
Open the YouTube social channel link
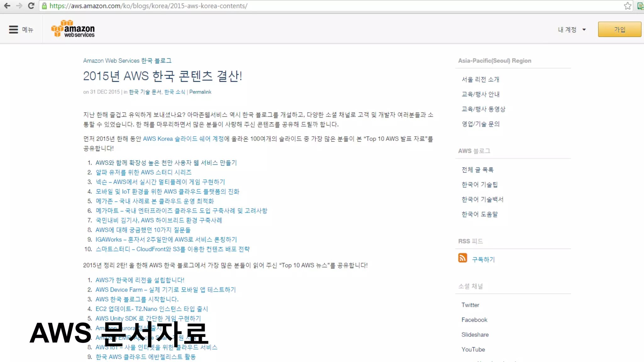tap(473, 349)
